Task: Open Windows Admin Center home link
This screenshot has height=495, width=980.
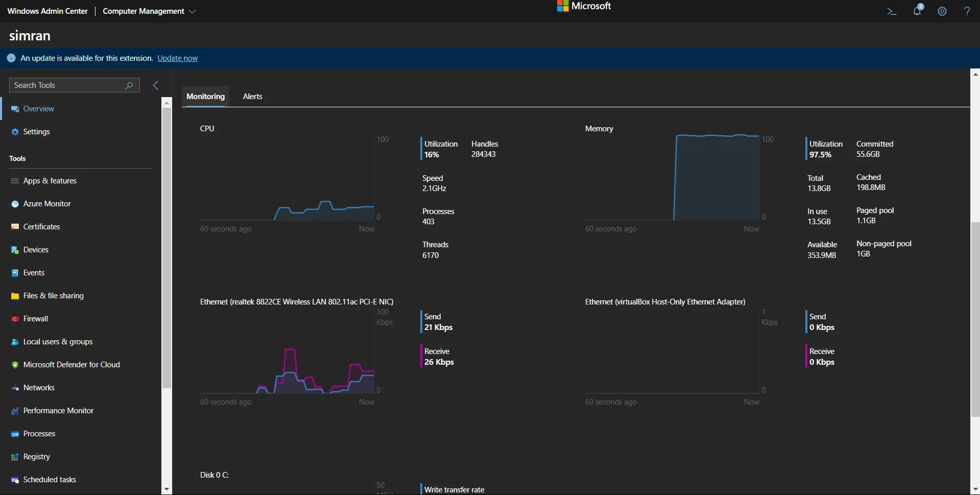Action: (x=47, y=11)
